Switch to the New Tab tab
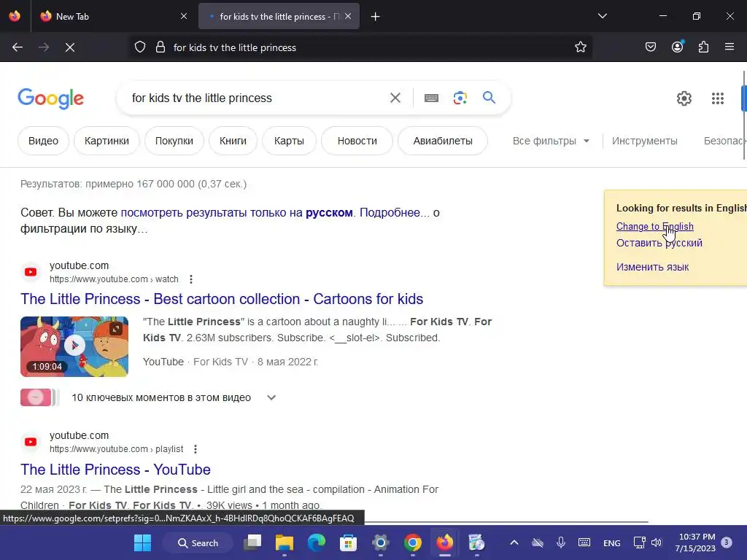Viewport: 747px width, 560px height. pyautogui.click(x=112, y=16)
